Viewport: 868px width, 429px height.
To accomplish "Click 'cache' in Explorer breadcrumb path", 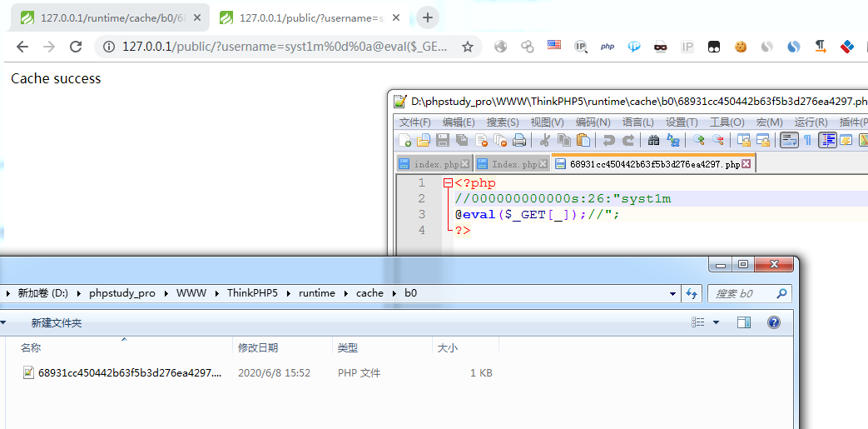I will [x=370, y=293].
